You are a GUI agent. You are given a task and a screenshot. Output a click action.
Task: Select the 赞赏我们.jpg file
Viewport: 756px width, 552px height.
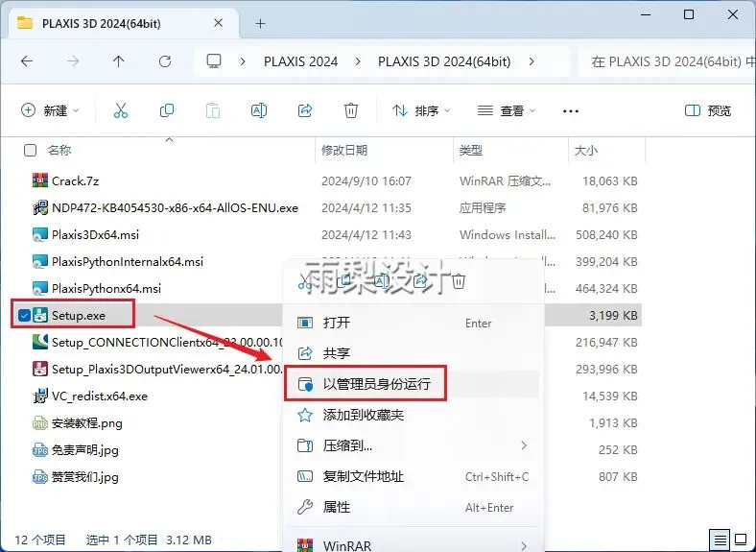coord(85,477)
